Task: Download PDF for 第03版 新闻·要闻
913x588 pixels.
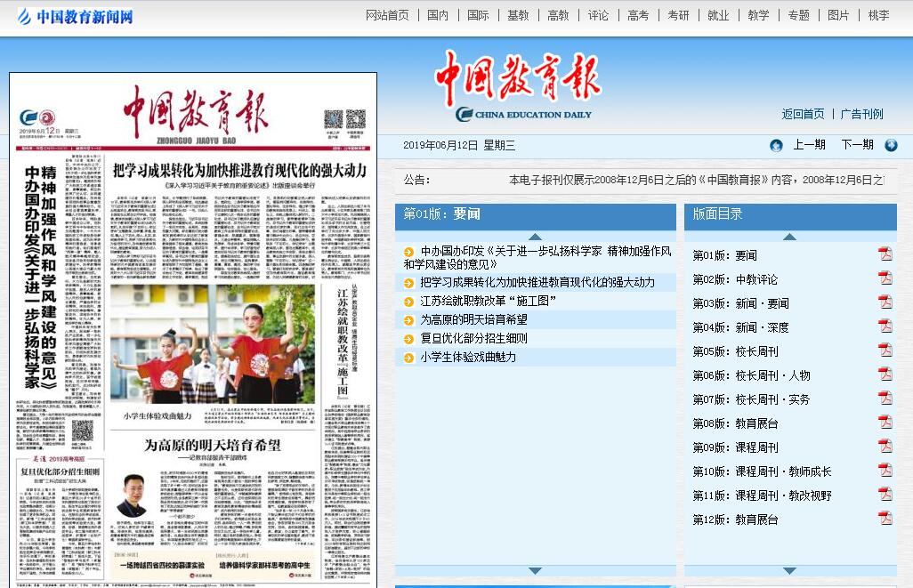Action: coord(885,302)
